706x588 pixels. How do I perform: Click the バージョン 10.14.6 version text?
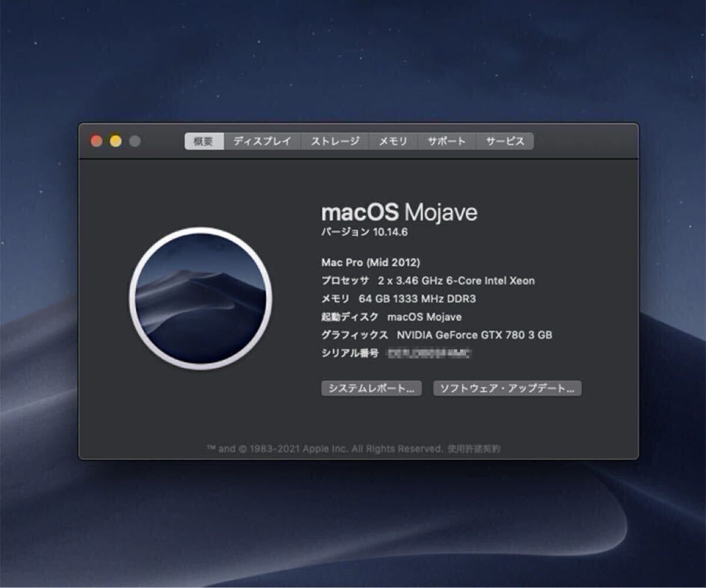(364, 232)
